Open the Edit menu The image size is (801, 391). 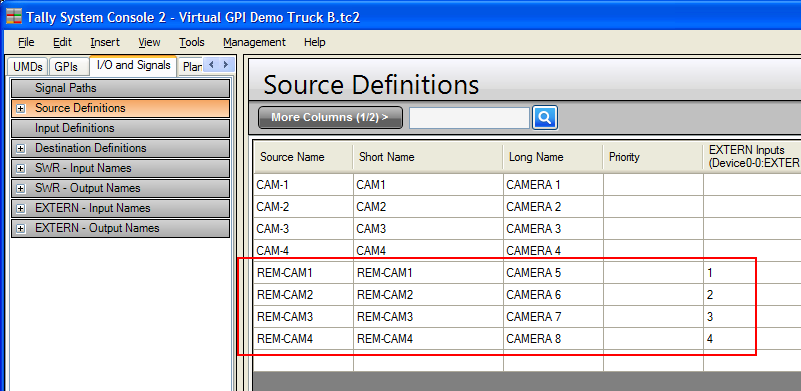[62, 42]
